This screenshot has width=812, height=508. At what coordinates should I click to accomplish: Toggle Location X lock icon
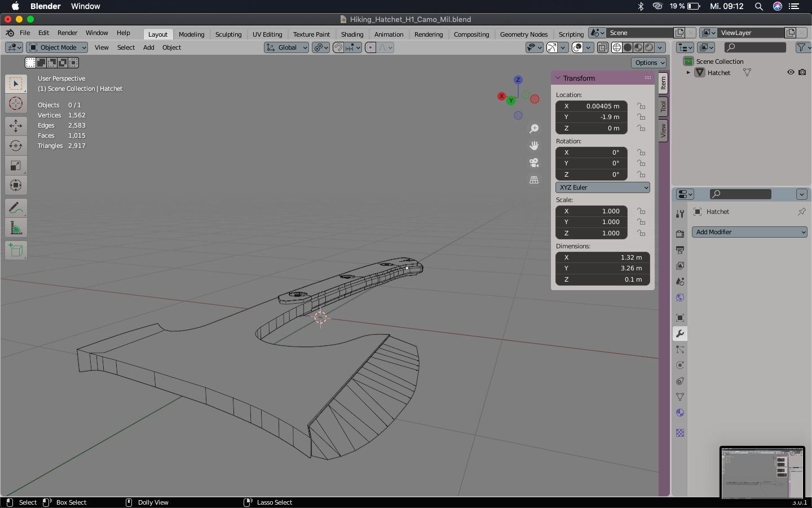tap(641, 106)
